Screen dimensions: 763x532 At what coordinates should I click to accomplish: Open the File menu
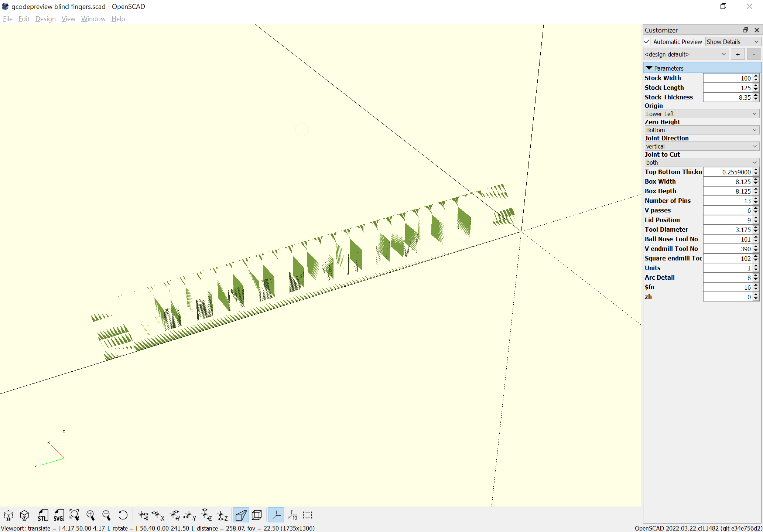point(7,19)
